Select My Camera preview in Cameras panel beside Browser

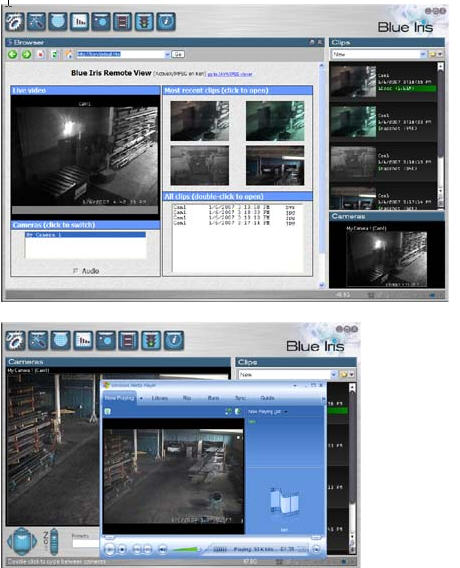387,259
